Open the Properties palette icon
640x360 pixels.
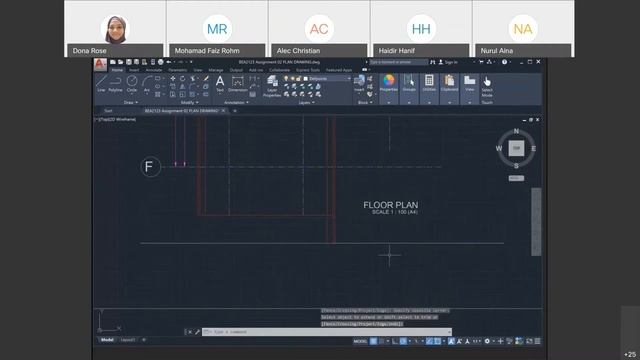tap(389, 83)
